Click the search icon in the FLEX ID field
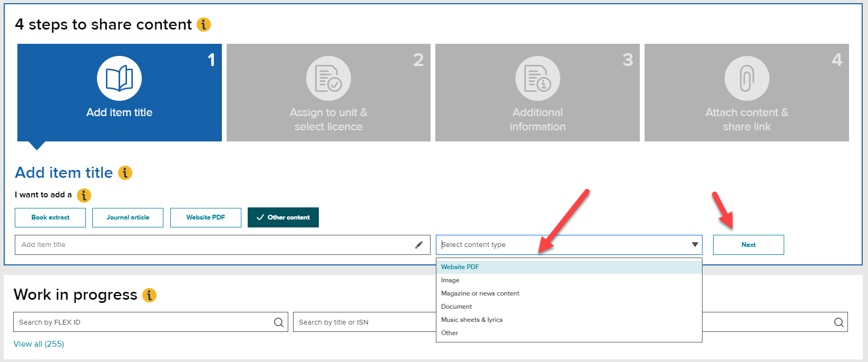This screenshot has width=868, height=362. pos(279,322)
